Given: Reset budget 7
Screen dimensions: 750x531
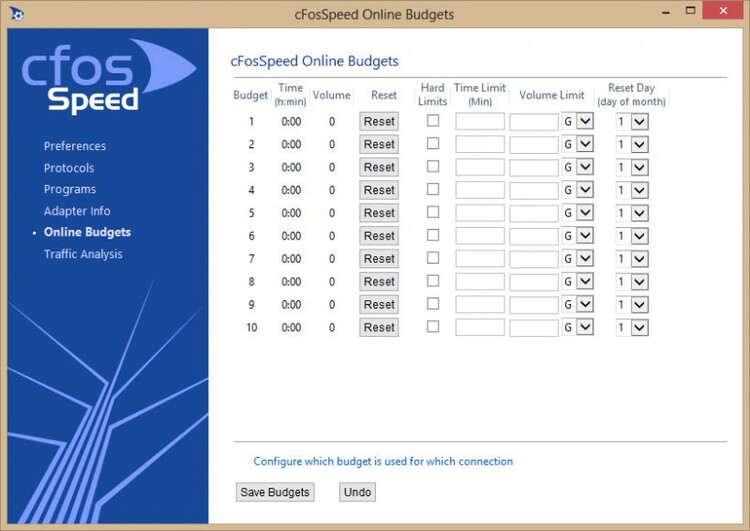Looking at the screenshot, I should [x=379, y=259].
